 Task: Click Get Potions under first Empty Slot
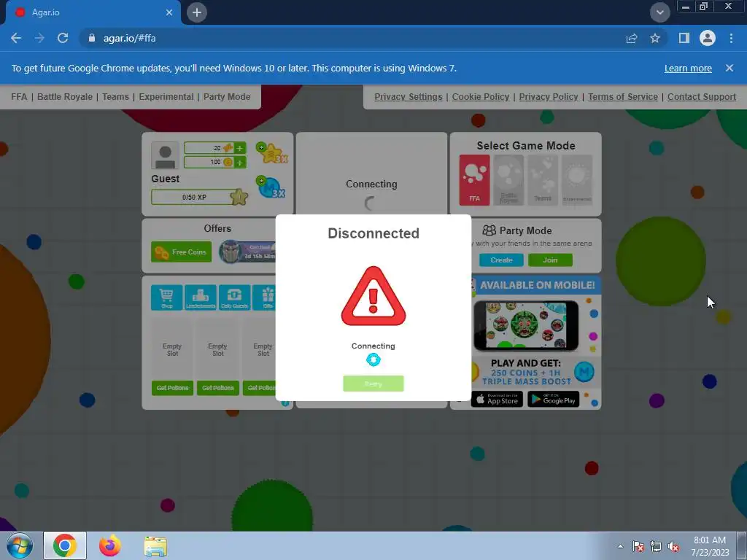pos(172,388)
